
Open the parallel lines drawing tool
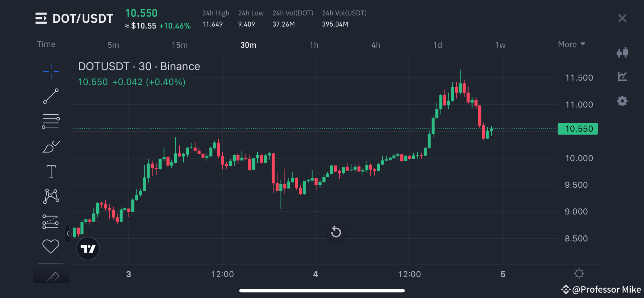click(51, 121)
